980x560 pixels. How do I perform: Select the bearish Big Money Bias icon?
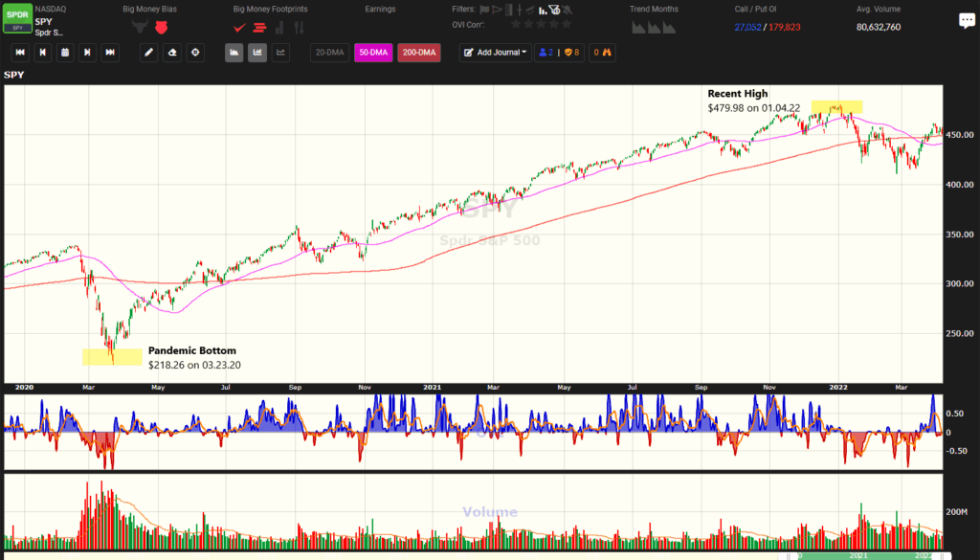pos(163,27)
